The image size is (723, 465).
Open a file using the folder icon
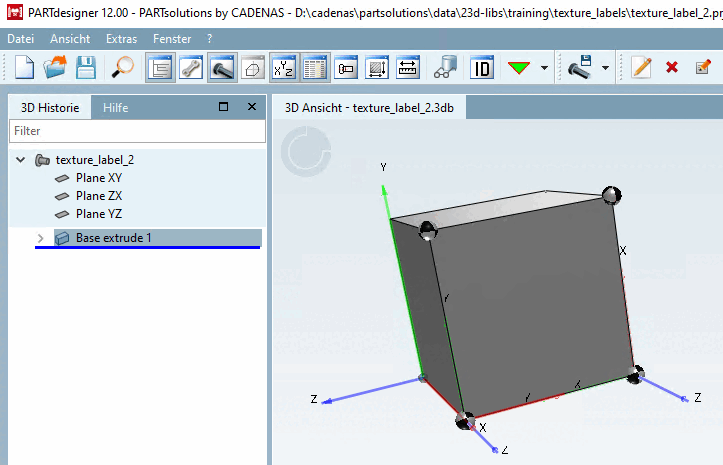pyautogui.click(x=55, y=68)
